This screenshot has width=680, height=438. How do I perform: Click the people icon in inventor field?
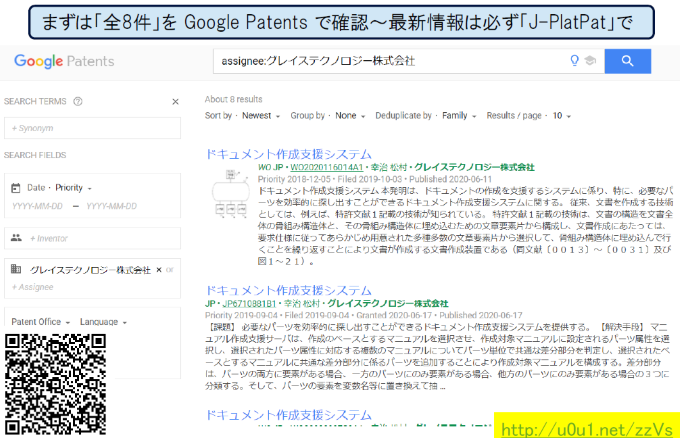click(x=16, y=238)
